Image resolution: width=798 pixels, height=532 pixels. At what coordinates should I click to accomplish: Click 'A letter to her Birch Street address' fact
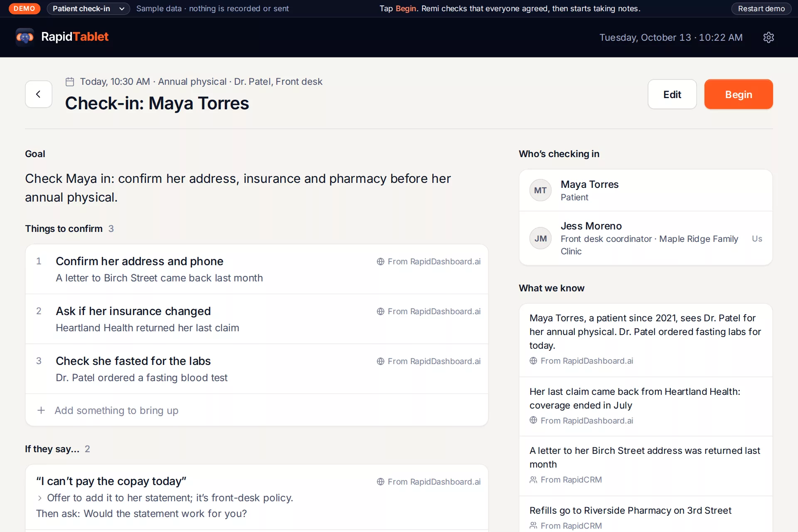click(645, 457)
